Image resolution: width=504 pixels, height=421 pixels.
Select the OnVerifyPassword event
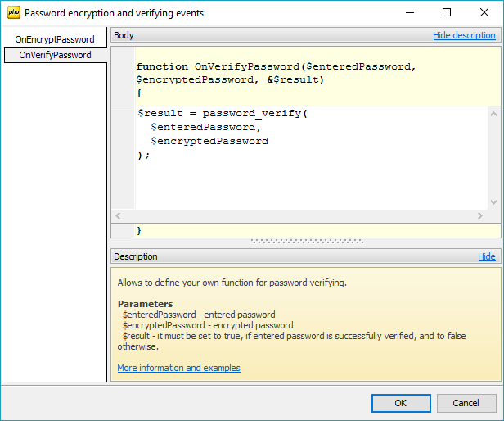click(55, 55)
